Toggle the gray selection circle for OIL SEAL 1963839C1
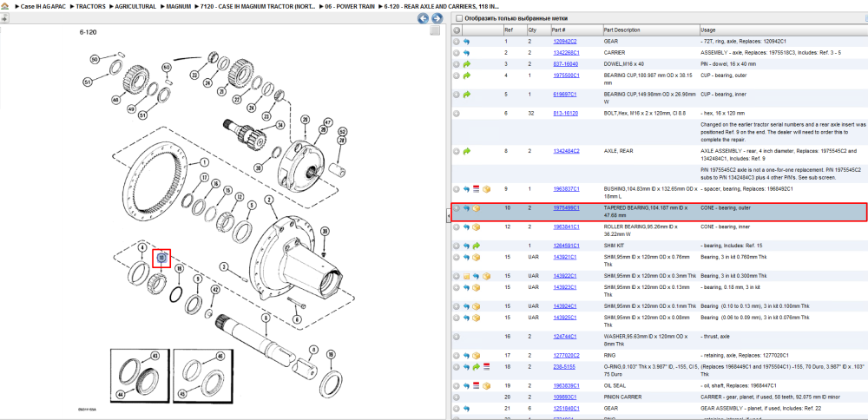The height and width of the screenshot is (420, 868). pyautogui.click(x=457, y=385)
